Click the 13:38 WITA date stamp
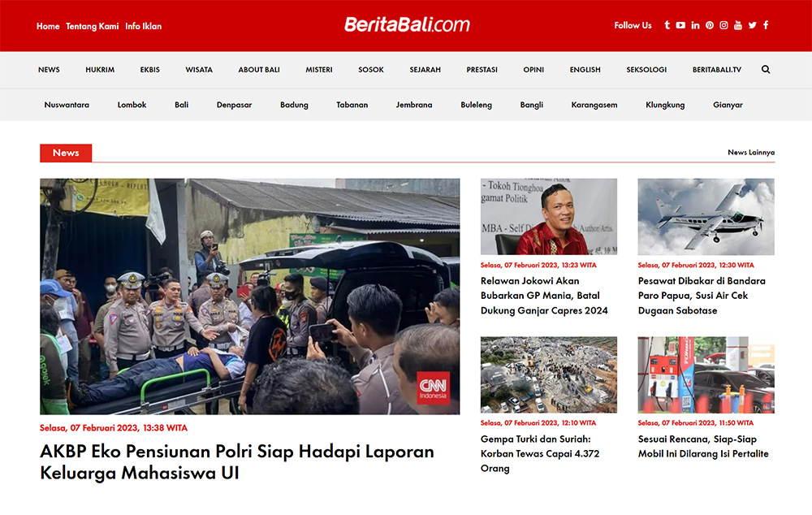 (x=114, y=428)
